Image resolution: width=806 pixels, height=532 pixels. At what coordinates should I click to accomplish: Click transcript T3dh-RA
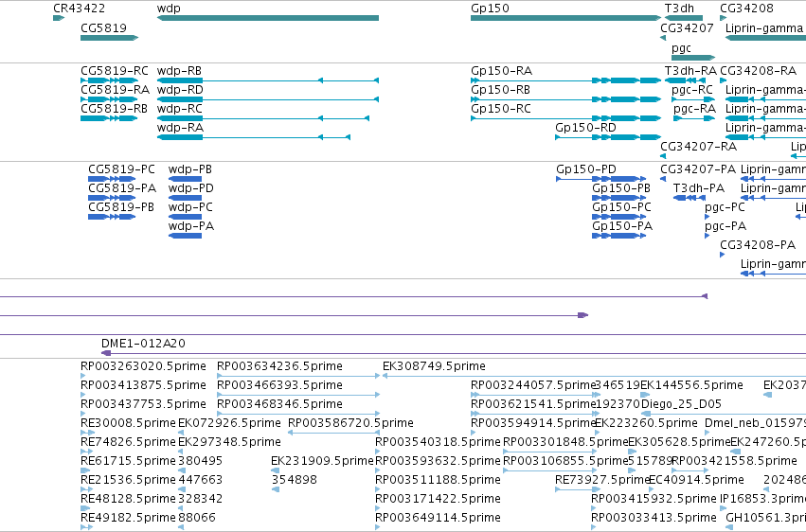pyautogui.click(x=684, y=80)
